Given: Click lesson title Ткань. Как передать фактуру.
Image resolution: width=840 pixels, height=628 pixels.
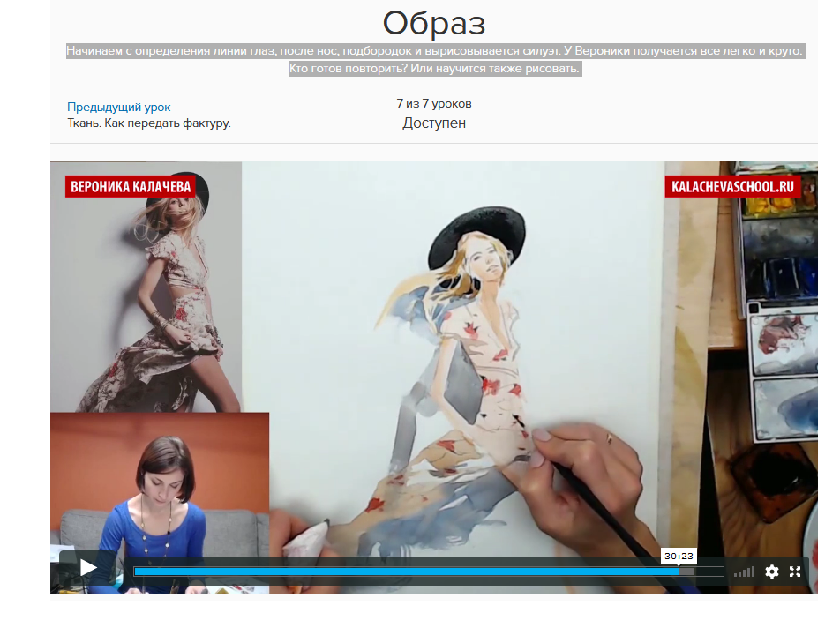Looking at the screenshot, I should tap(149, 123).
